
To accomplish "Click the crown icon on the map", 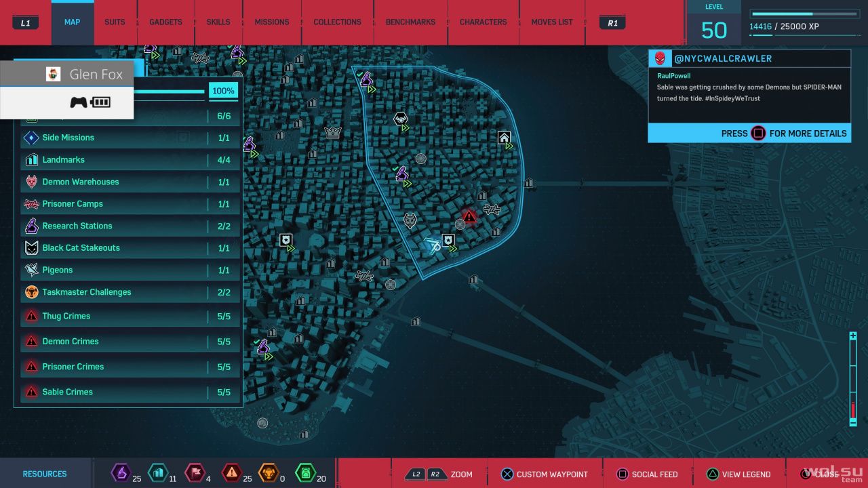I will [x=332, y=132].
